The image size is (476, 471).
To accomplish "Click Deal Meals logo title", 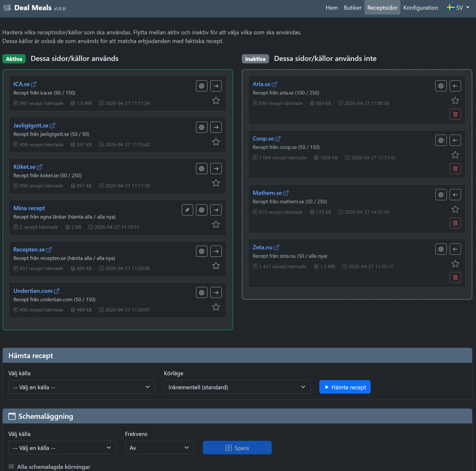I will [33, 8].
